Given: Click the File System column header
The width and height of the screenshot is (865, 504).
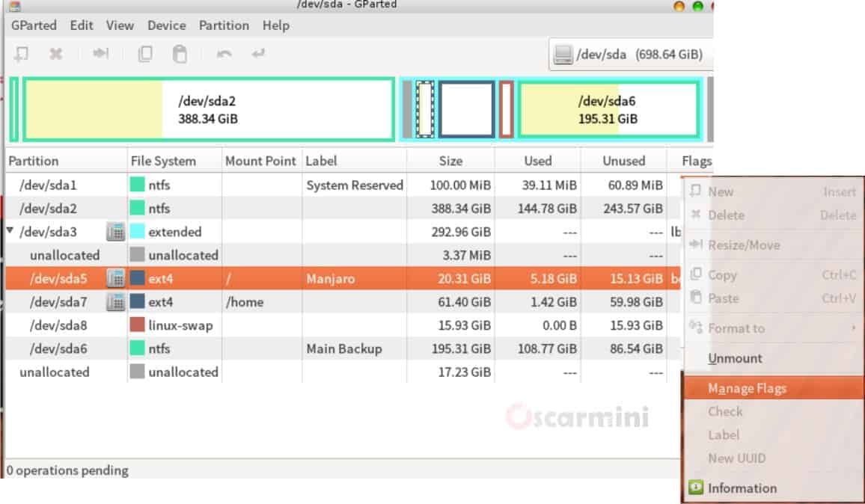Looking at the screenshot, I should click(x=163, y=161).
